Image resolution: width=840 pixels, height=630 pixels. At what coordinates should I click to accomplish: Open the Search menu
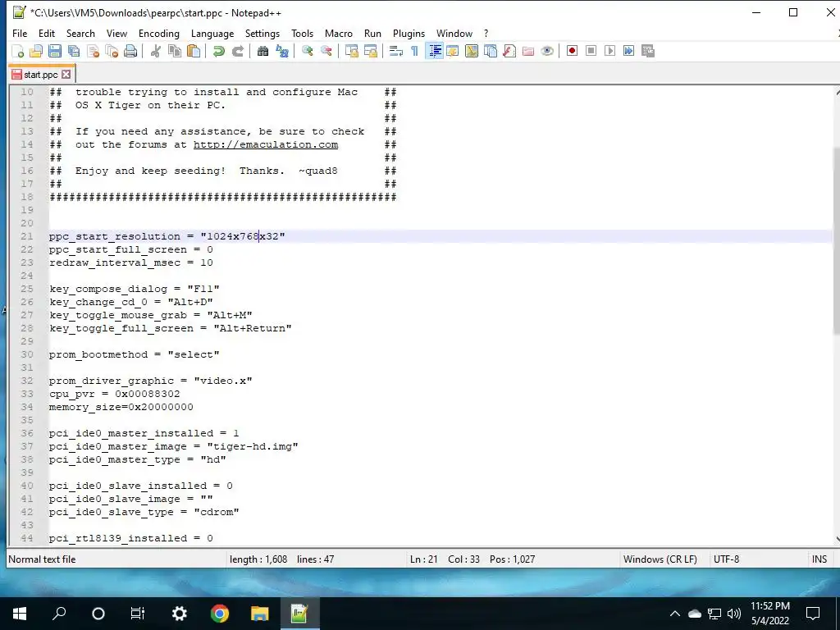click(x=80, y=33)
